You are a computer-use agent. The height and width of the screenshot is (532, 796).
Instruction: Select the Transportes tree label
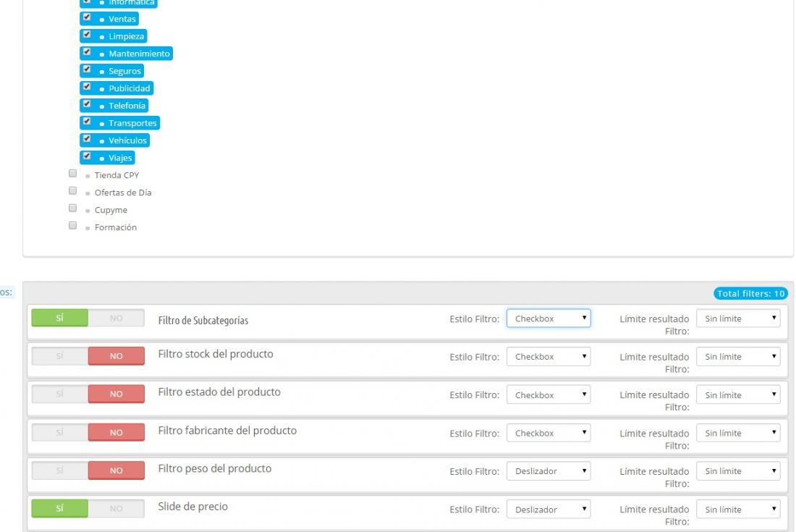click(132, 123)
